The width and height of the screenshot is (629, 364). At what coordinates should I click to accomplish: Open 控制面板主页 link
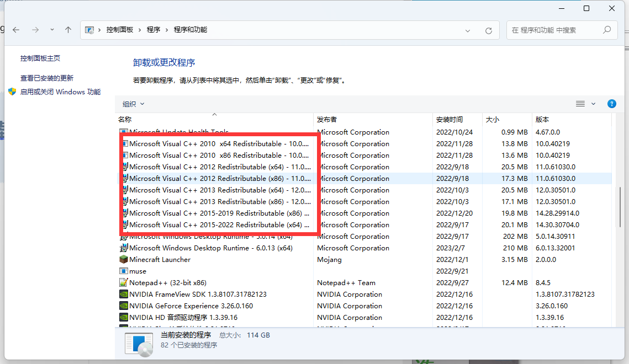[x=40, y=58]
